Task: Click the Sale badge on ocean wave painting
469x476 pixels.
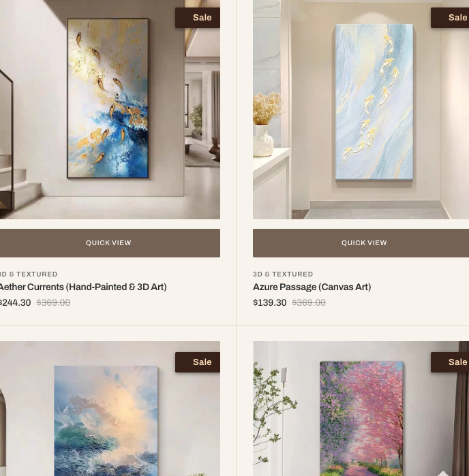Action: pyautogui.click(x=198, y=362)
